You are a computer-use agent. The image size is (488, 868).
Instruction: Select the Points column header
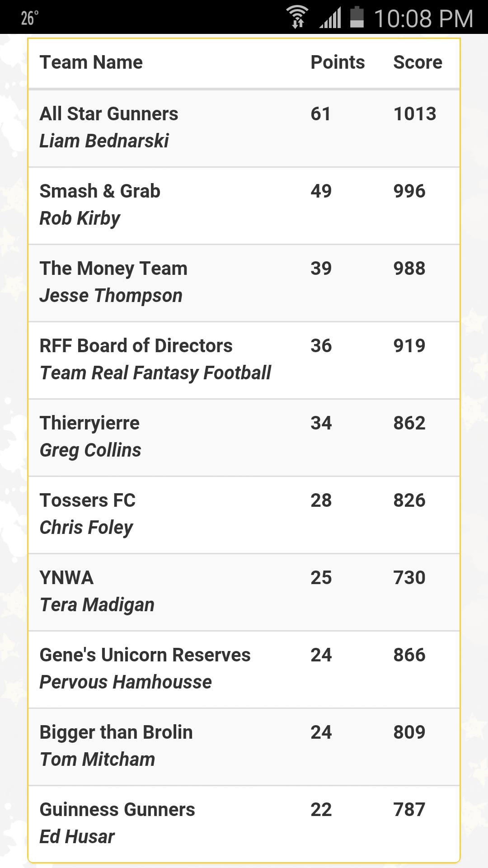(x=338, y=62)
